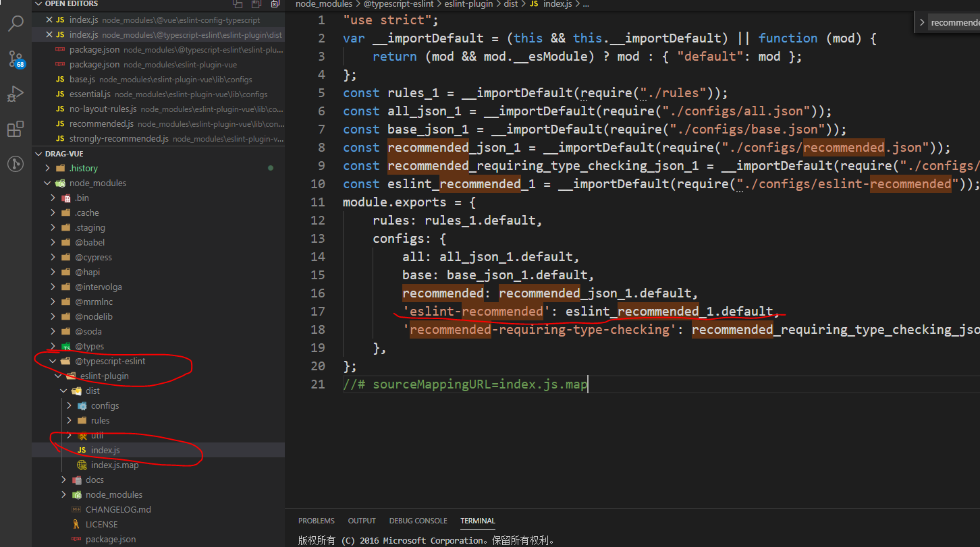Screen dimensions: 980x547
Task: Select the @intervolga folder
Action: click(158, 287)
